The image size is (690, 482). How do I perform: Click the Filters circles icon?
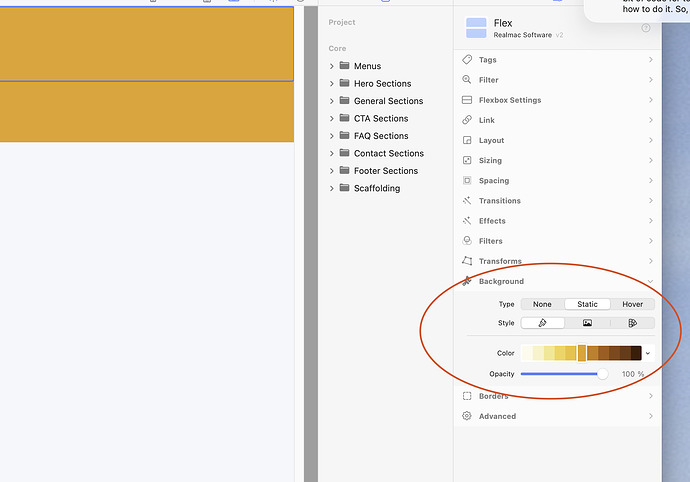point(467,241)
